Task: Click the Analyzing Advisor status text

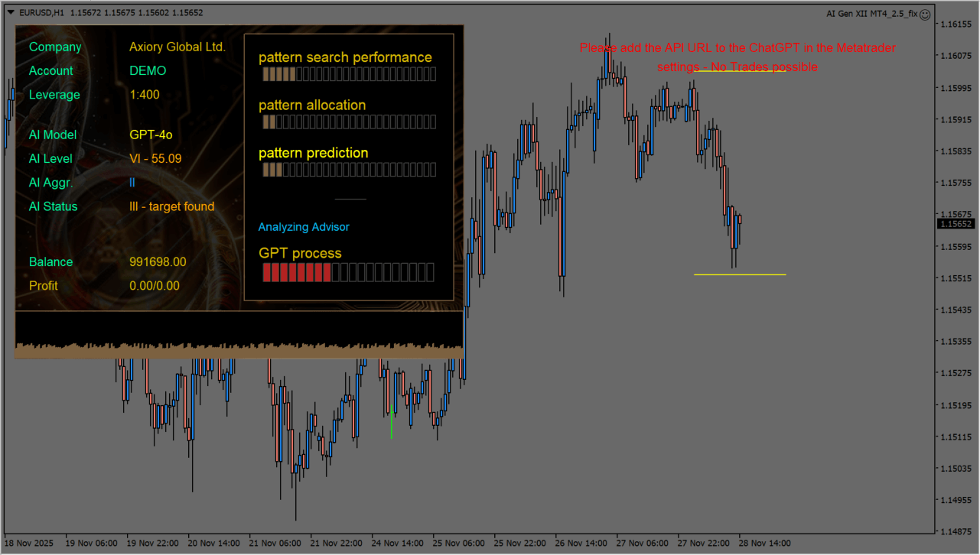Action: 304,227
